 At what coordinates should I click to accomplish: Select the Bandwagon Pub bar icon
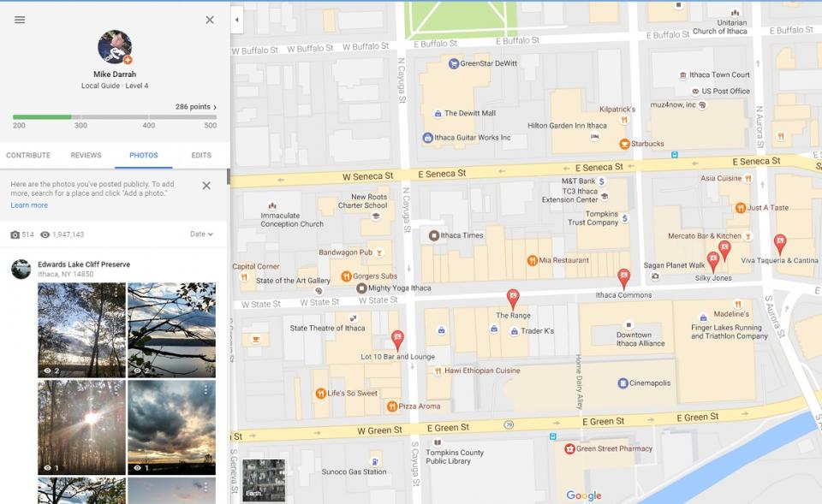click(379, 252)
